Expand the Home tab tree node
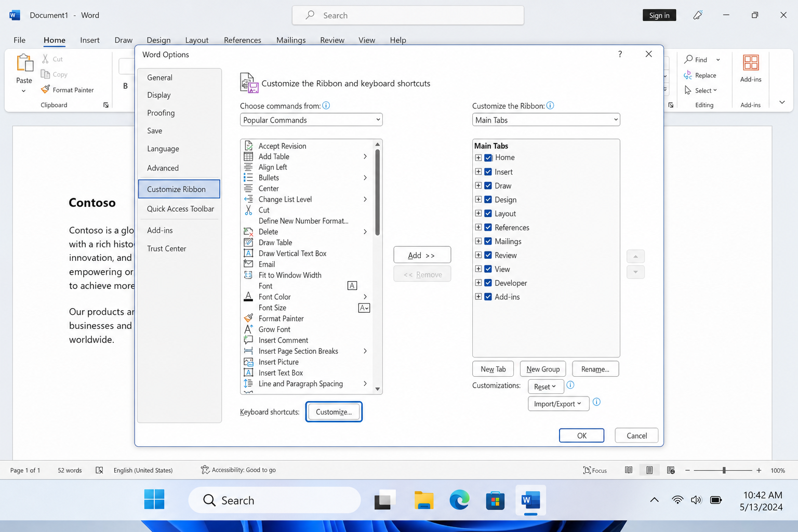The height and width of the screenshot is (532, 798). click(x=478, y=157)
